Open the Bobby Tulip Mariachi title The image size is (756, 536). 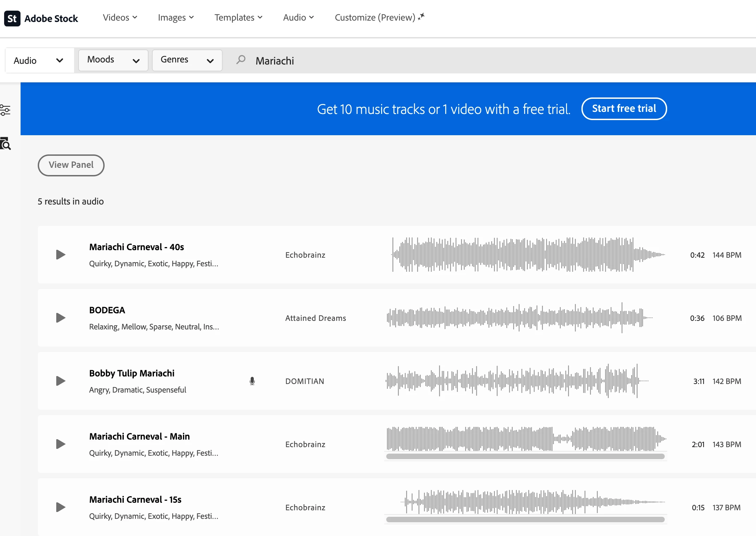pos(132,373)
